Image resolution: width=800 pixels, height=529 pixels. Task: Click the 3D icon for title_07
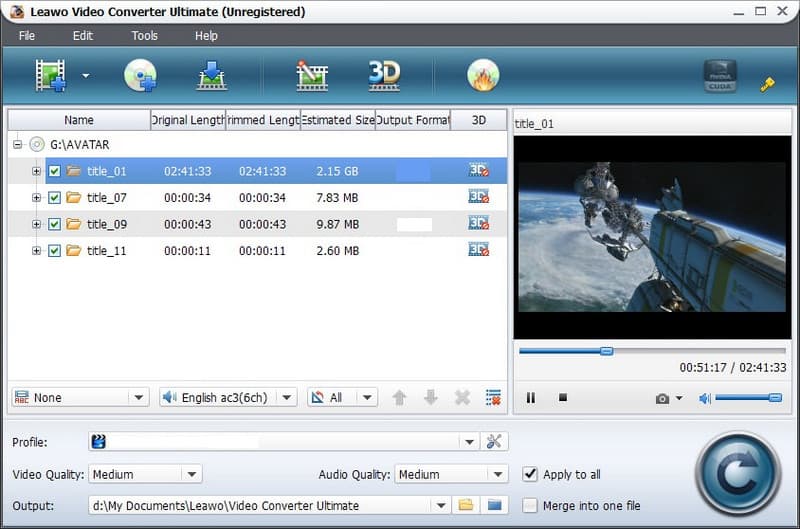(x=478, y=197)
